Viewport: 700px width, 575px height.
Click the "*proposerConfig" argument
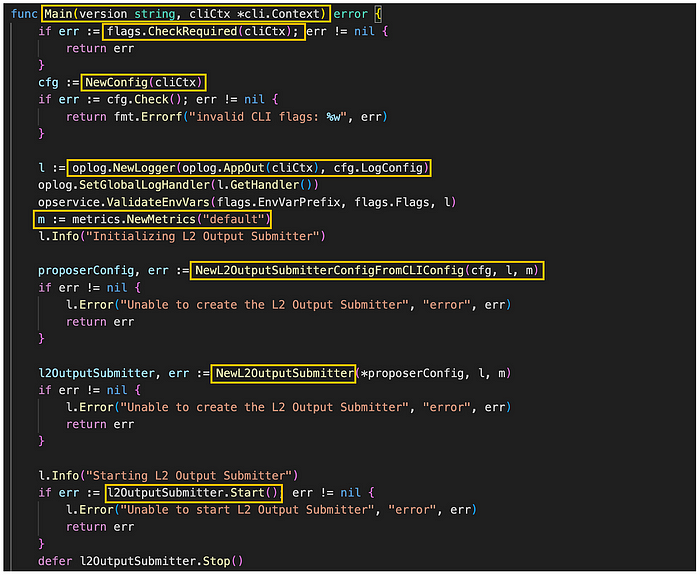pos(412,373)
